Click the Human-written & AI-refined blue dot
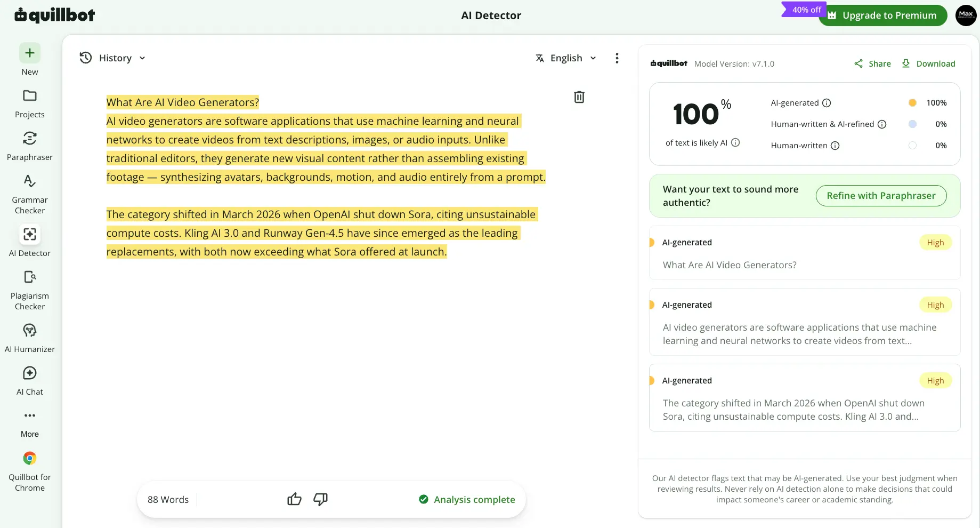 coord(912,124)
